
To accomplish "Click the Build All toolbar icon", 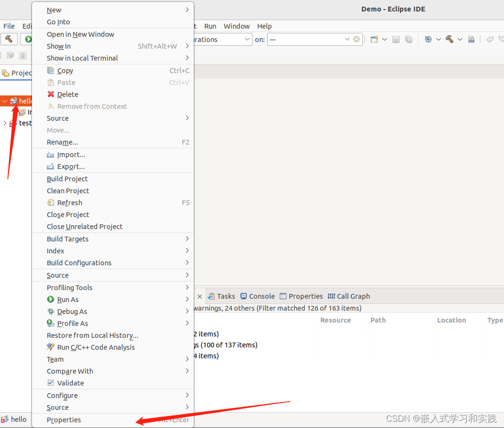I will point(428,39).
